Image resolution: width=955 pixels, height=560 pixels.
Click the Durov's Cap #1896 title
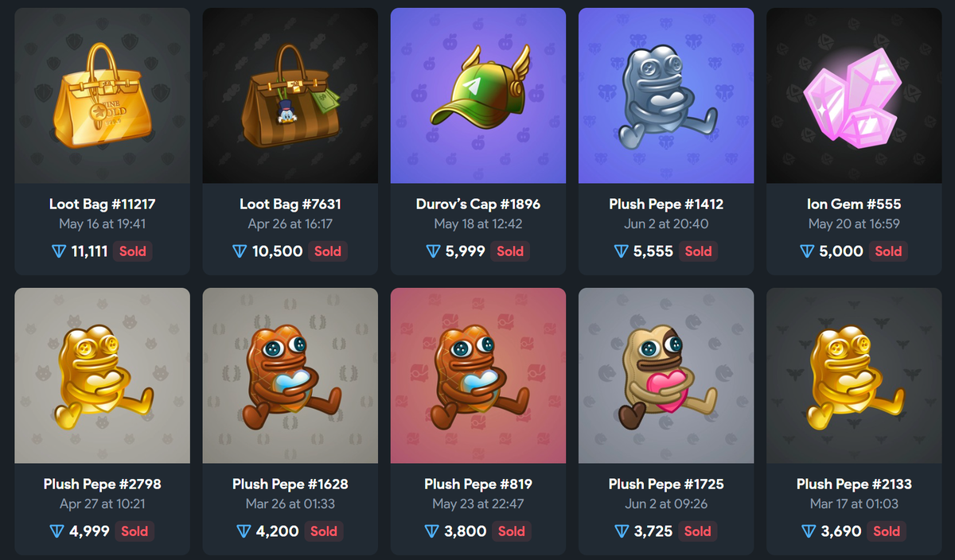point(478,204)
